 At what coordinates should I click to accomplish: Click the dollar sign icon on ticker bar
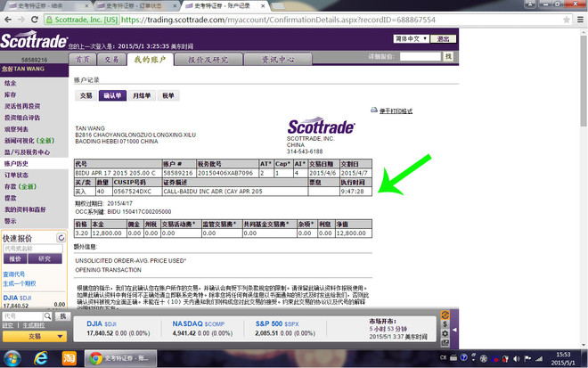point(445,324)
